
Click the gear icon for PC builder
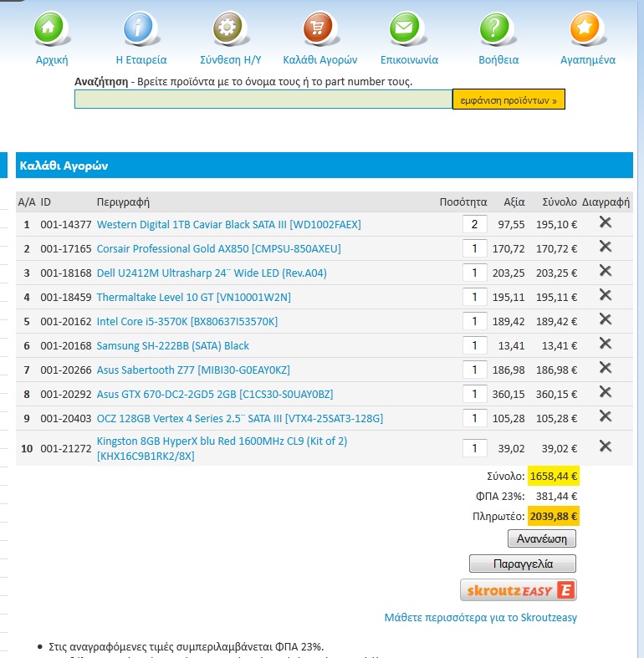[x=227, y=28]
